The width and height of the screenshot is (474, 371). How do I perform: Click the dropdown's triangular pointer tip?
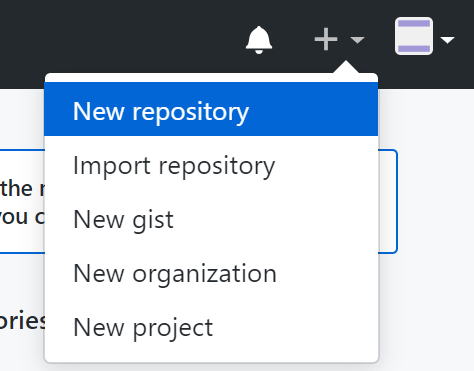346,63
